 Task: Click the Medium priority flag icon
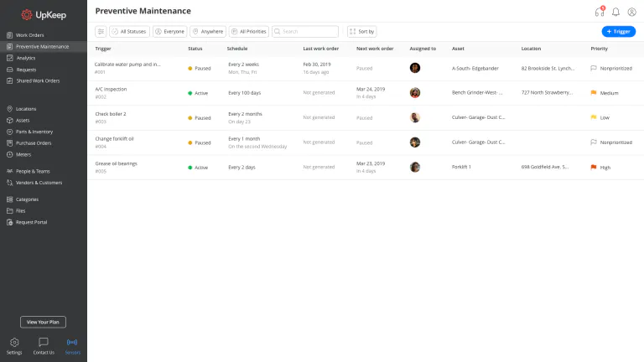[x=594, y=93]
